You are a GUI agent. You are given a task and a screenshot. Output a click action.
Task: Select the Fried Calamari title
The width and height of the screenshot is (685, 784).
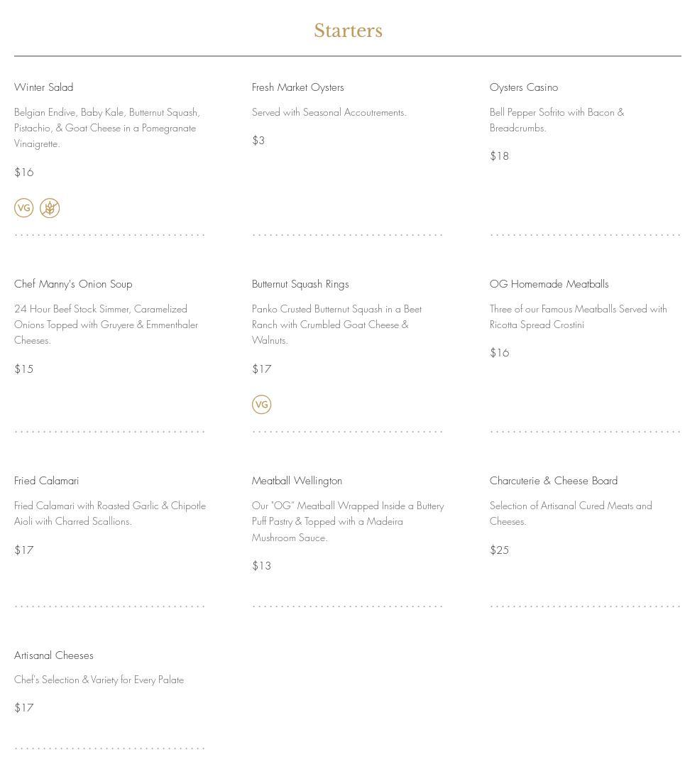[47, 481]
